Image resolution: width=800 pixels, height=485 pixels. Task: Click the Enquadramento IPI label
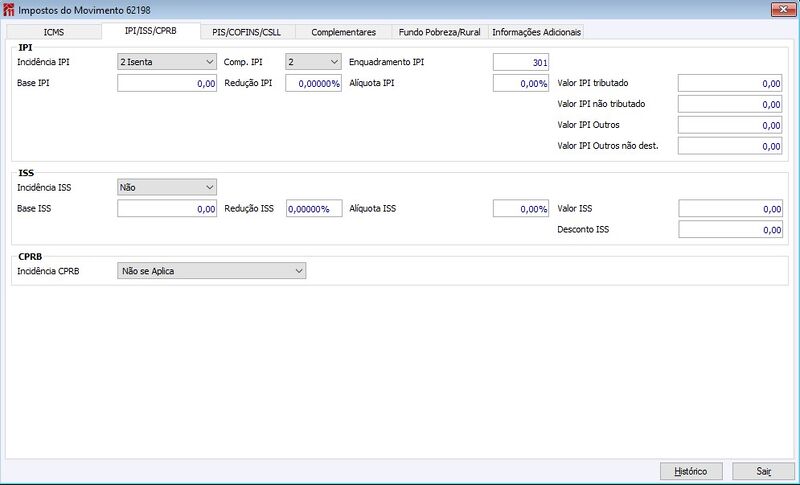coord(386,62)
